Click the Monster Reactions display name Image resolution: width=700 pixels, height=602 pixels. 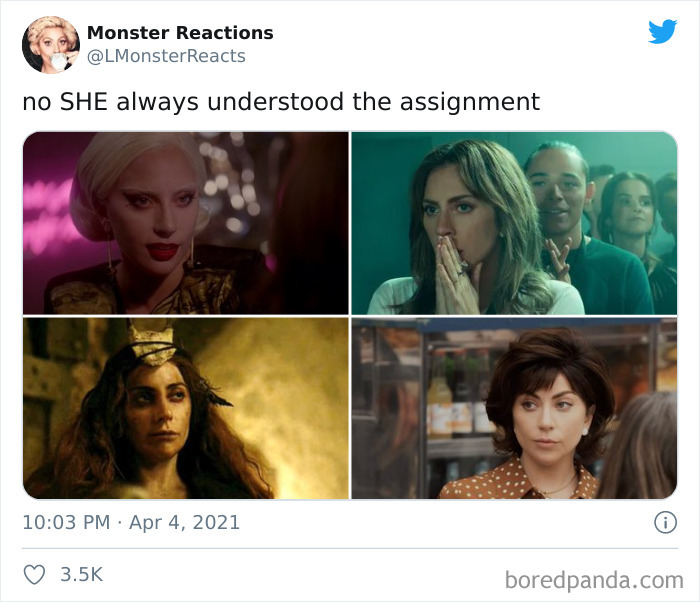(180, 33)
